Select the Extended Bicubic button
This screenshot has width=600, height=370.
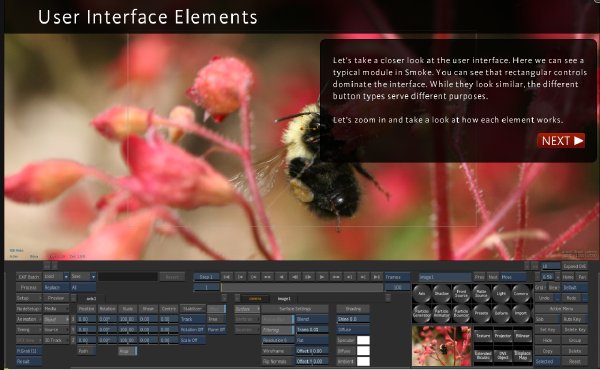coord(483,355)
